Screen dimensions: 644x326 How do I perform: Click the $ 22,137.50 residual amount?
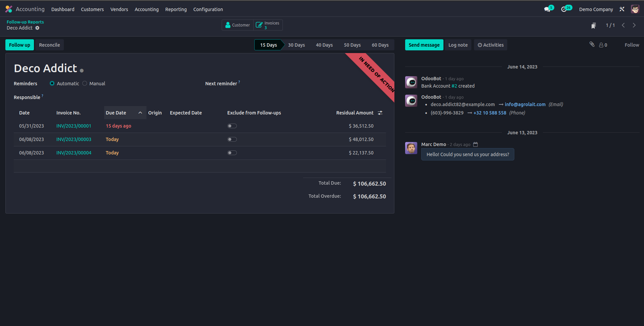click(361, 153)
